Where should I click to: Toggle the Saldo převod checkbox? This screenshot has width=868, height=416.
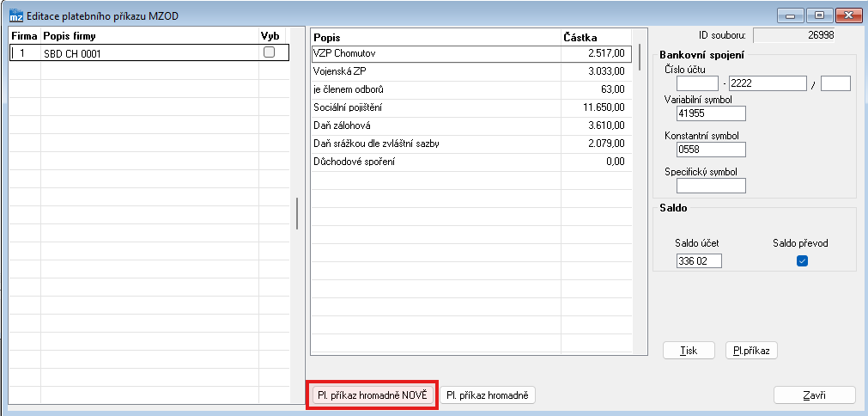(803, 261)
